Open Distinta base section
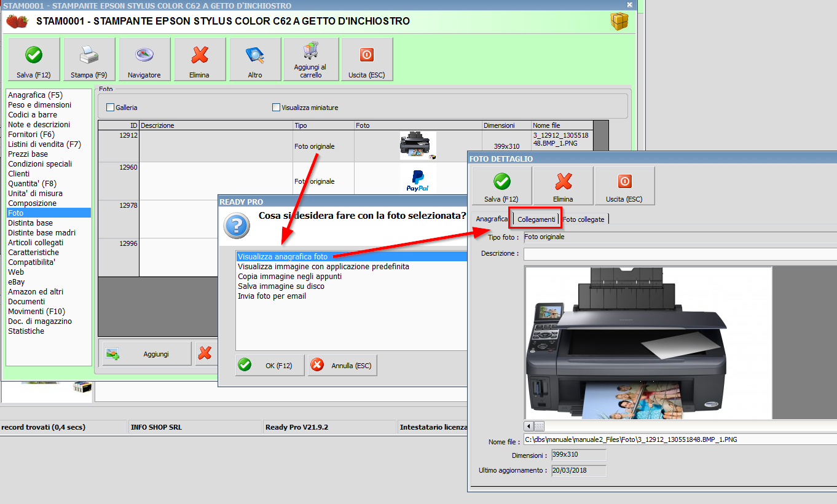 [49, 223]
